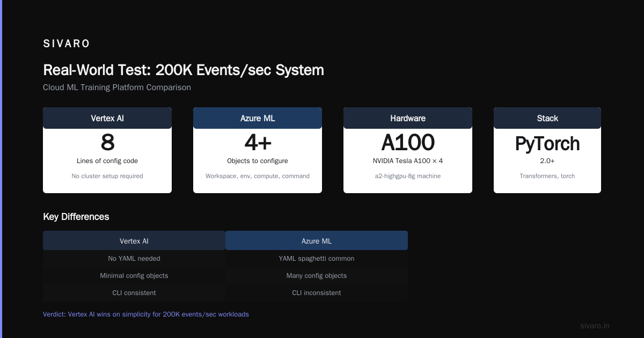The width and height of the screenshot is (644, 338).
Task: Click the large value "4+"
Action: click(x=258, y=143)
